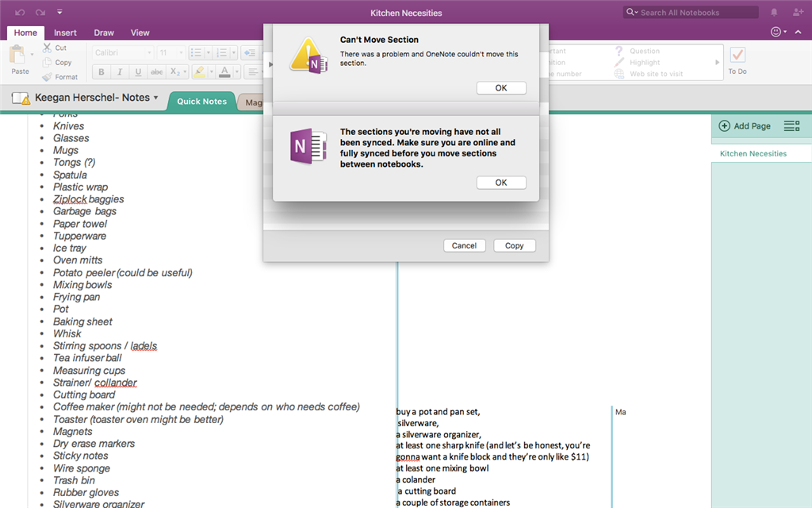This screenshot has height=508, width=812.
Task: Open the subscript options arrow
Action: pyautogui.click(x=185, y=72)
